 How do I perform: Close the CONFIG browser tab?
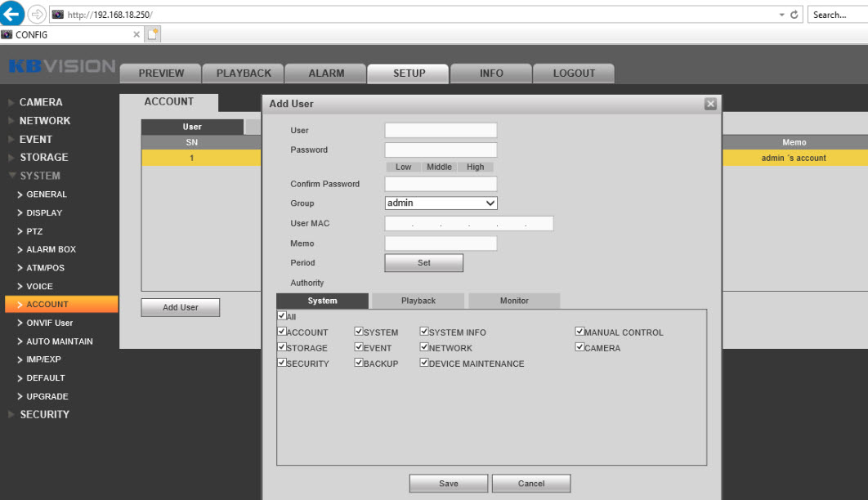136,34
